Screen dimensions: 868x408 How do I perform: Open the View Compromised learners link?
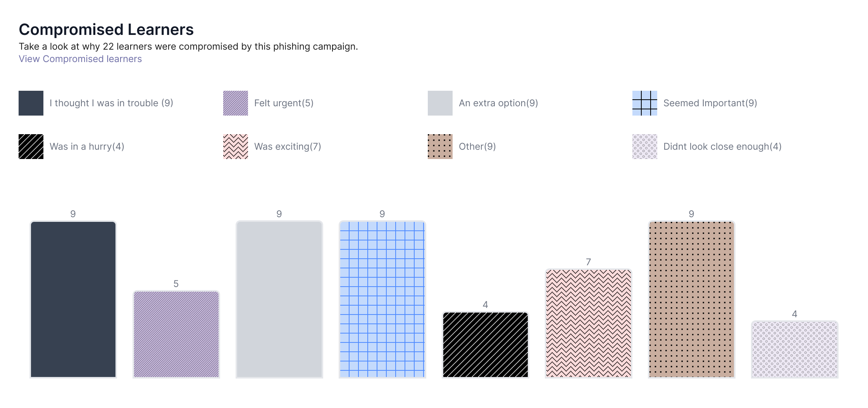click(80, 59)
